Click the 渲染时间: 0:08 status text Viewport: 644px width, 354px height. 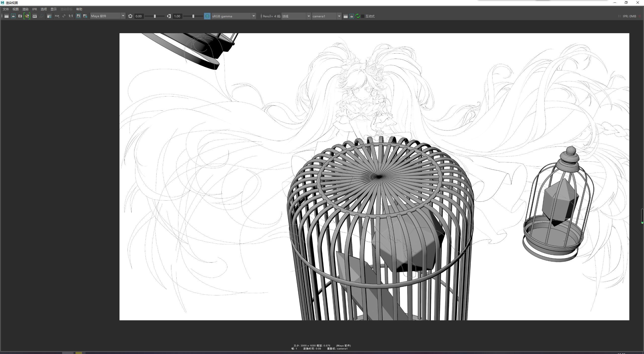coord(312,349)
